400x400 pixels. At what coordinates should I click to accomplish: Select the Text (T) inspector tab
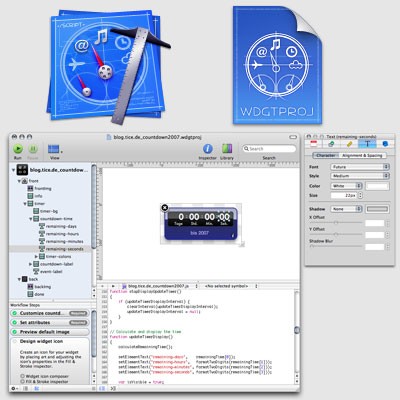367,144
